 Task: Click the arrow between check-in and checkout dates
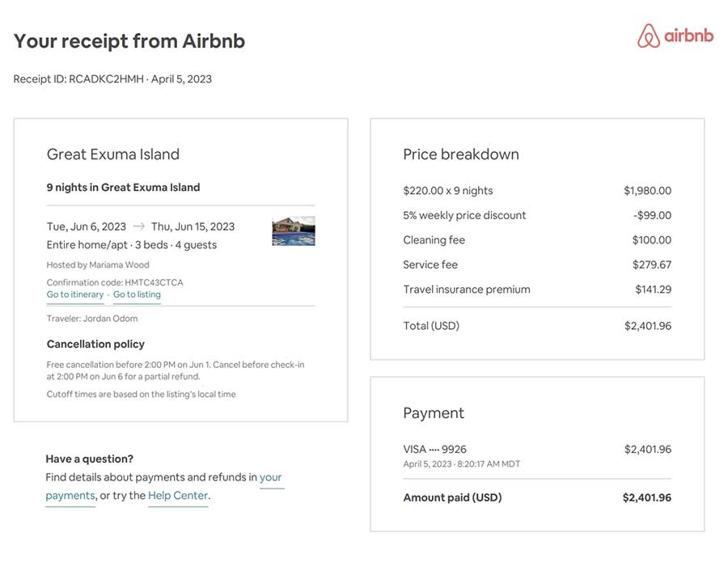click(x=138, y=226)
